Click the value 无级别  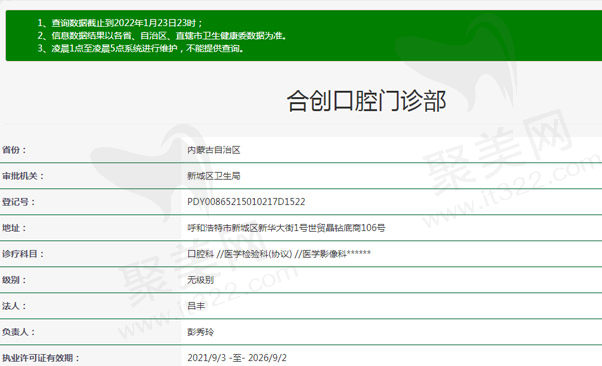(200, 280)
